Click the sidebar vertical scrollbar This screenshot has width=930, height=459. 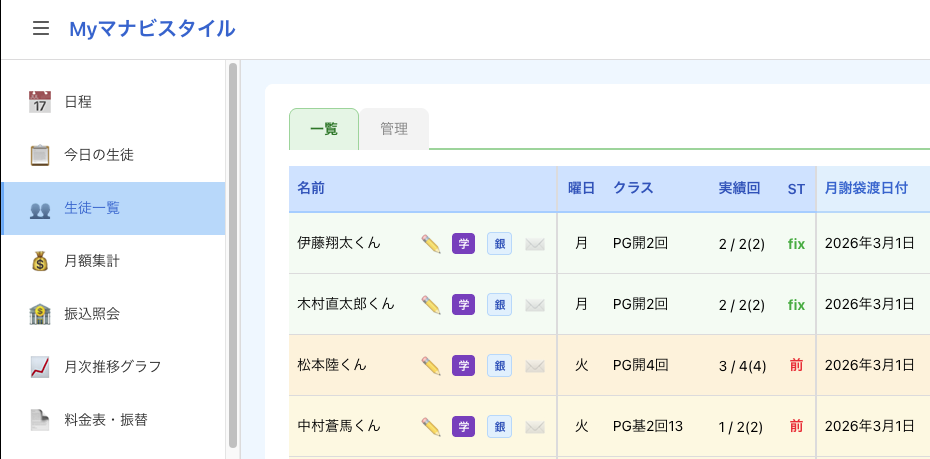pos(233,255)
